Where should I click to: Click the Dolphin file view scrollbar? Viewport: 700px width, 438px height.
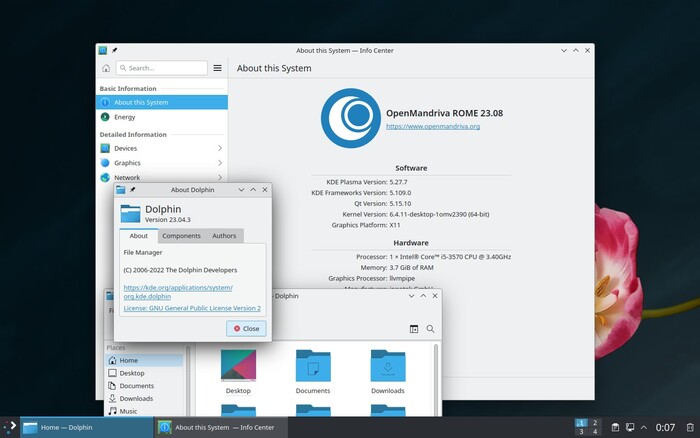(x=436, y=380)
